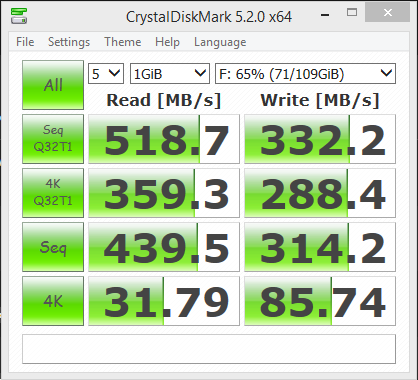This screenshot has width=418, height=380.
Task: Open the Language menu
Action: pos(220,42)
